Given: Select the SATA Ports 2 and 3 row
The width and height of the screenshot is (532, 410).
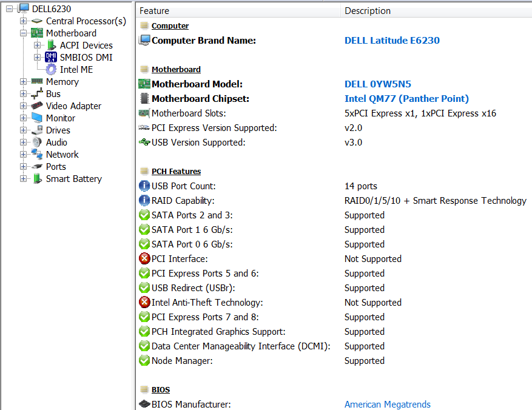Looking at the screenshot, I should click(x=334, y=215).
